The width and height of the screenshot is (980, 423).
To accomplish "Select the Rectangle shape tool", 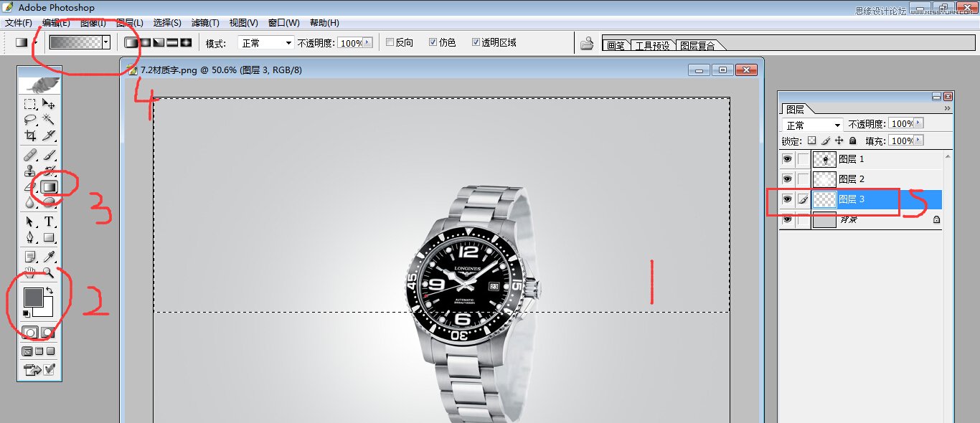I will pyautogui.click(x=49, y=237).
